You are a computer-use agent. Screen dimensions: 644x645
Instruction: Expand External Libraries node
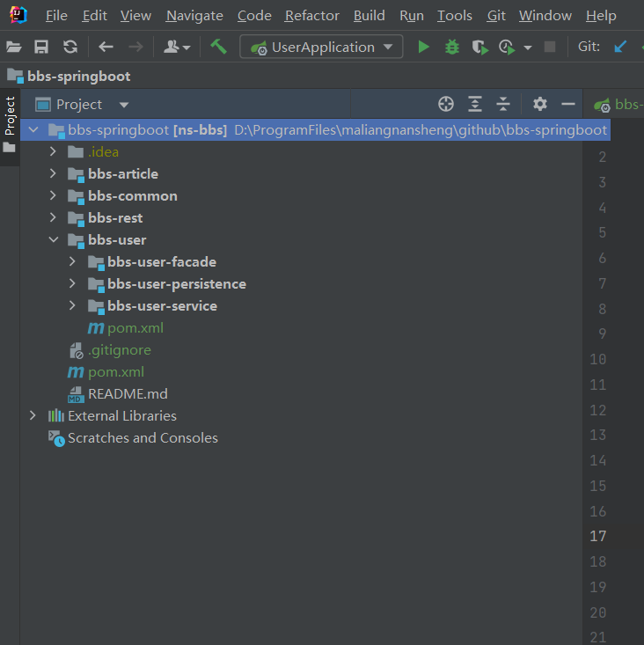coord(33,416)
